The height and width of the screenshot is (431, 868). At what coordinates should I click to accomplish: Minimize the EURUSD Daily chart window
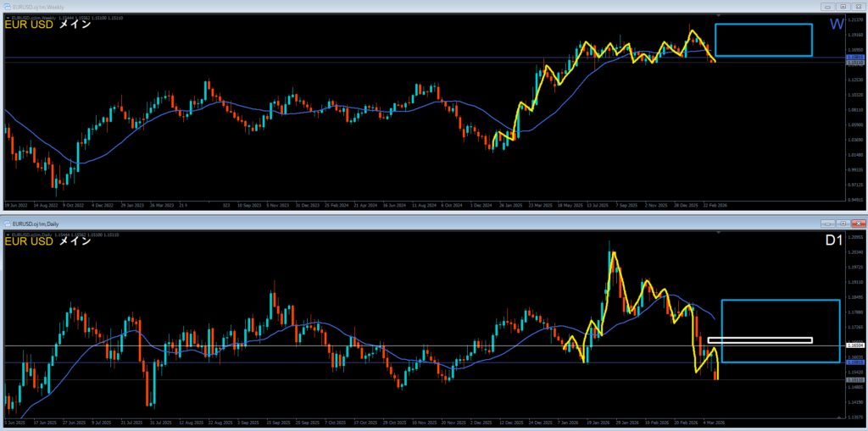coord(826,223)
